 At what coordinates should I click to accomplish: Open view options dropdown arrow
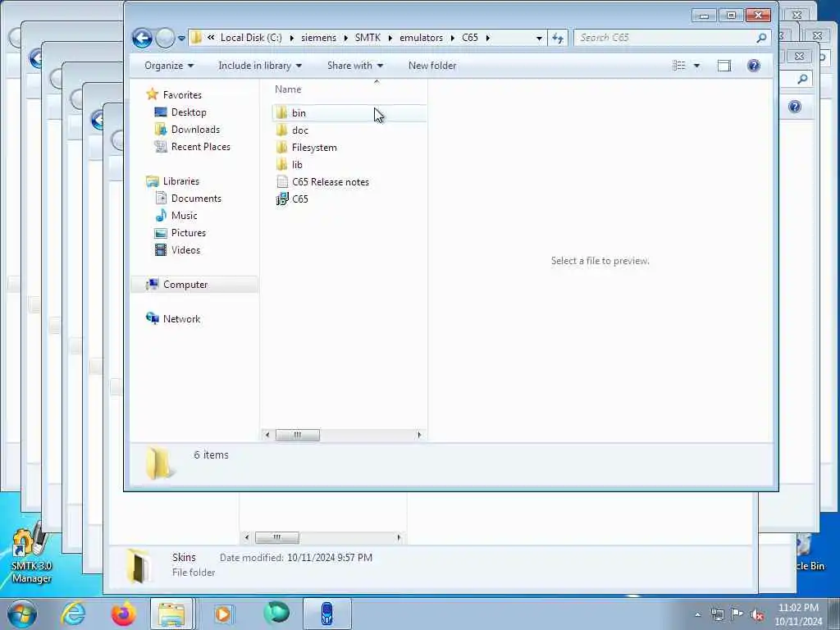pyautogui.click(x=696, y=66)
